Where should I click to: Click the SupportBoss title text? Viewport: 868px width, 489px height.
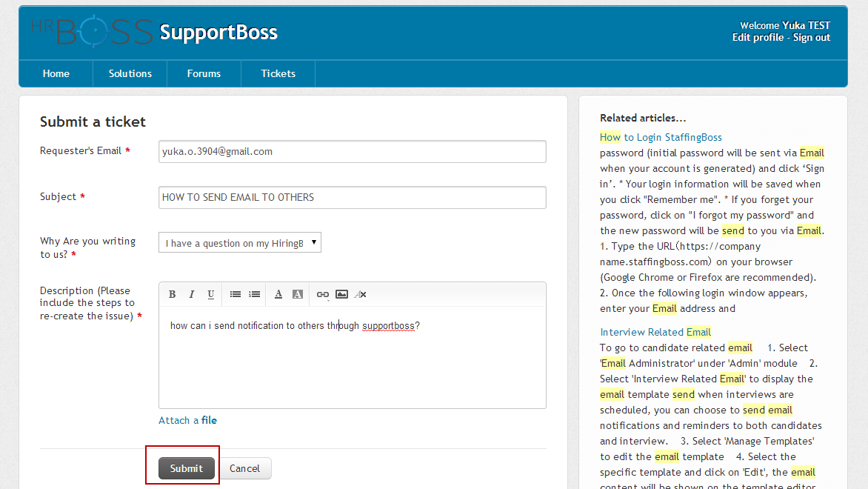point(218,32)
